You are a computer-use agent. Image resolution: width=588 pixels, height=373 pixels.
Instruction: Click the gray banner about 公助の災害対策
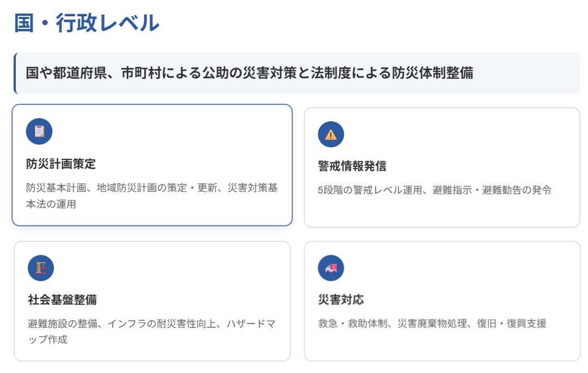point(294,71)
